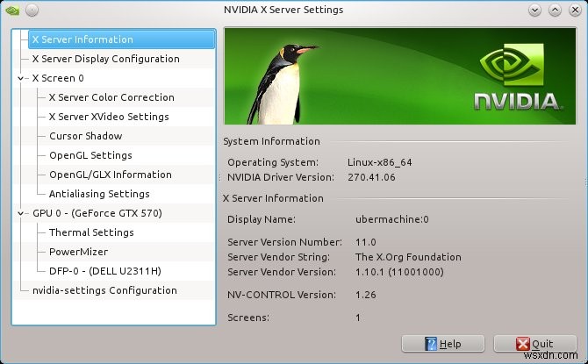
Task: Click the NVIDIA window menu icon in title bar
Action: 11,11
